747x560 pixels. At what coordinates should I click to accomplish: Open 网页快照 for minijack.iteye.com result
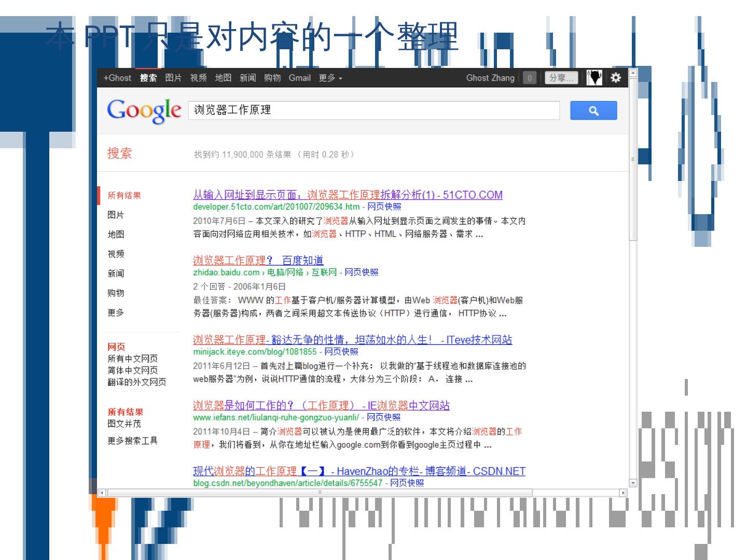[341, 352]
